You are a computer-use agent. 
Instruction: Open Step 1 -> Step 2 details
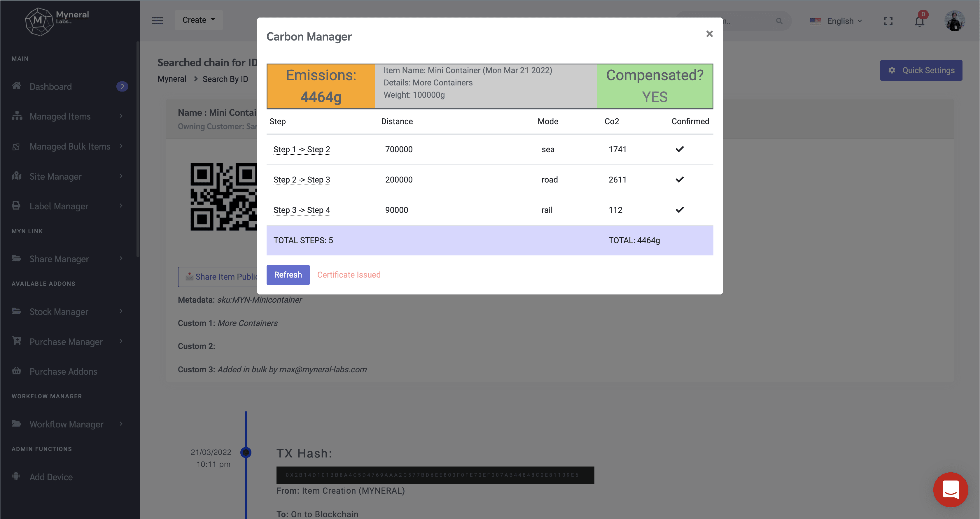tap(302, 149)
